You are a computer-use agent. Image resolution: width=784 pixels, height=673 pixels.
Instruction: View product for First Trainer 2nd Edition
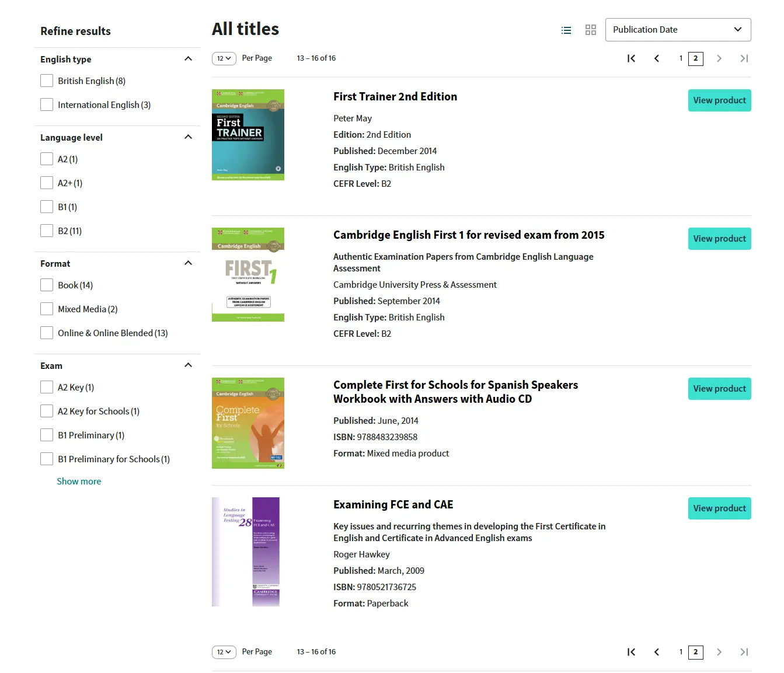(719, 100)
